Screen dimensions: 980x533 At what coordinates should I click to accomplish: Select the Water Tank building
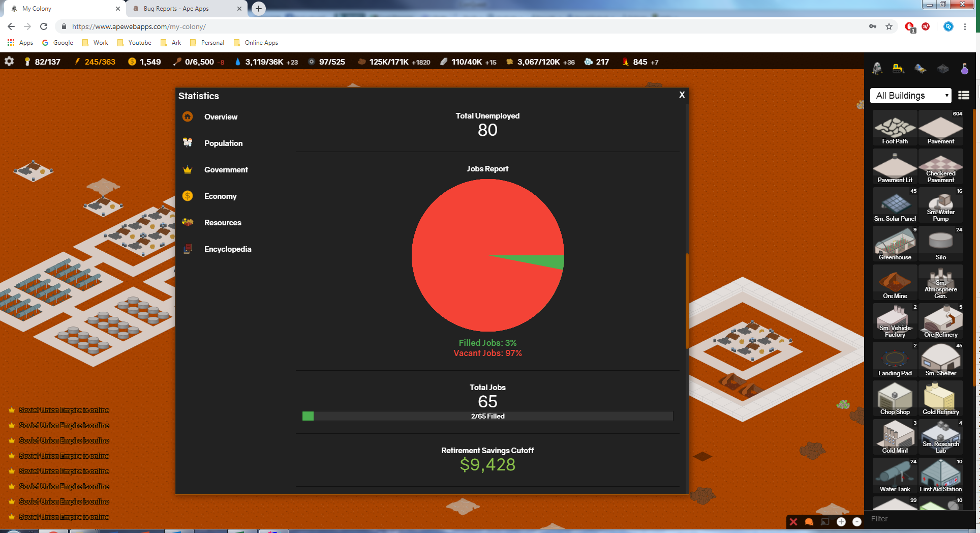pyautogui.click(x=895, y=476)
